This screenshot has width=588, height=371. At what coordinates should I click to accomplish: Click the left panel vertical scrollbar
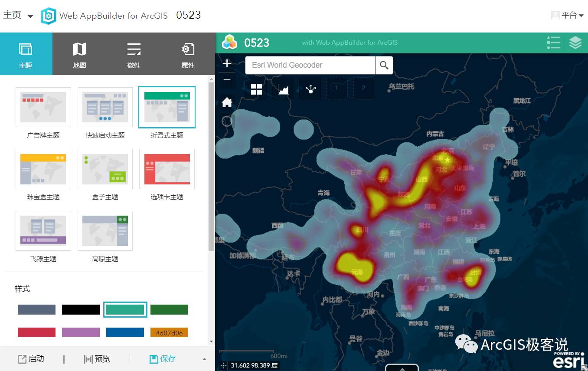(x=211, y=167)
